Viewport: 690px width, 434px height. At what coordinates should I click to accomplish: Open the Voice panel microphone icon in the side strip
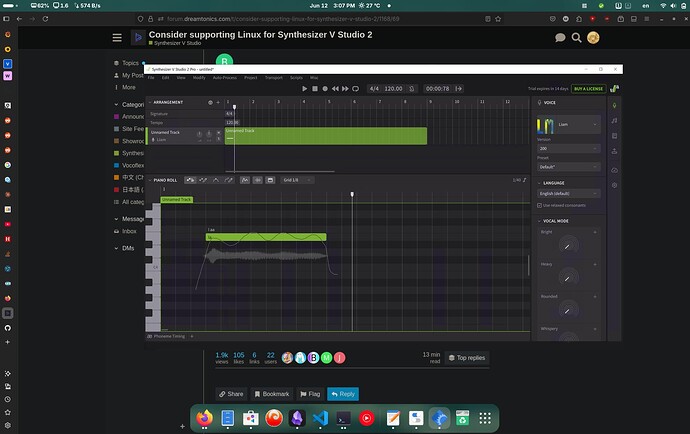coord(614,106)
